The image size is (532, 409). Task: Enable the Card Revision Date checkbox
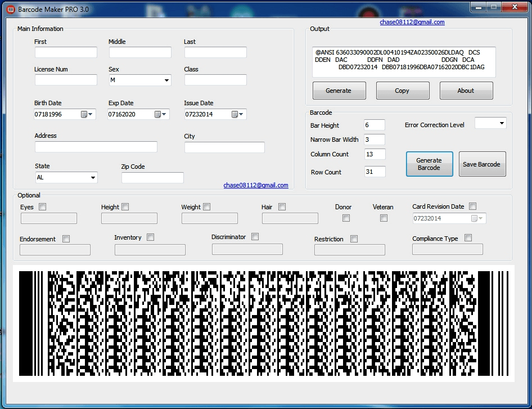(472, 206)
